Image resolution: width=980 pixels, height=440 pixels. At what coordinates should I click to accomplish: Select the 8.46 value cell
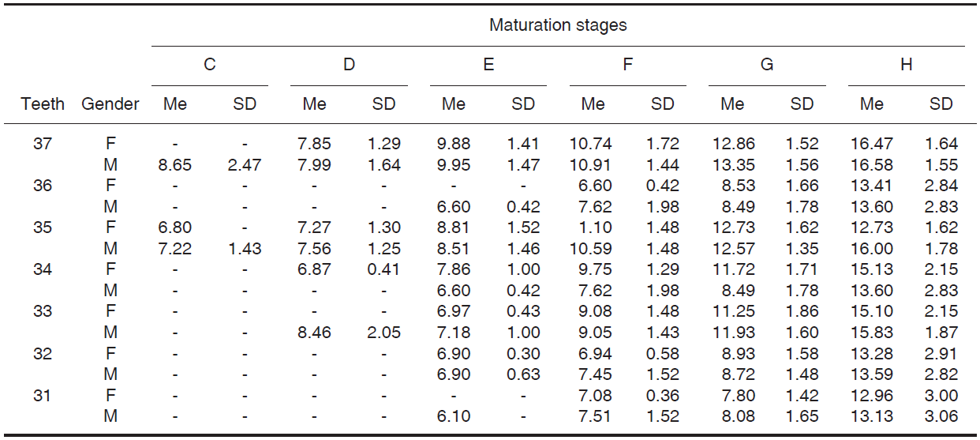[x=314, y=333]
